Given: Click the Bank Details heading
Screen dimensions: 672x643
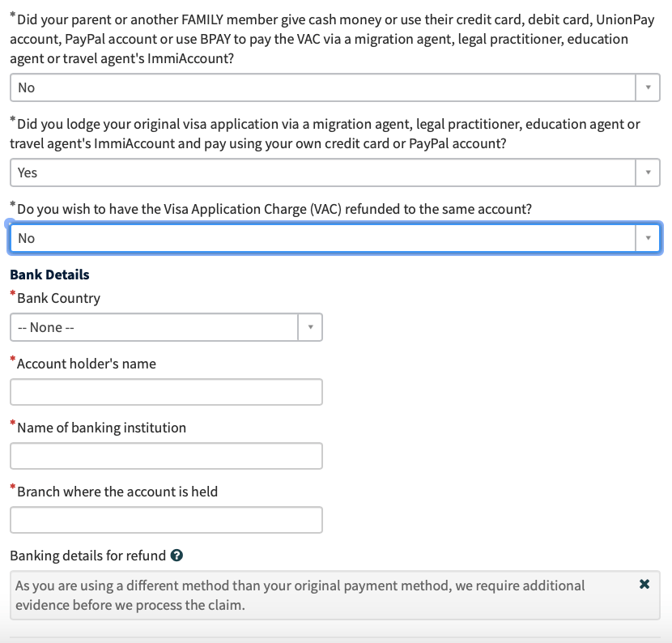Looking at the screenshot, I should (49, 275).
